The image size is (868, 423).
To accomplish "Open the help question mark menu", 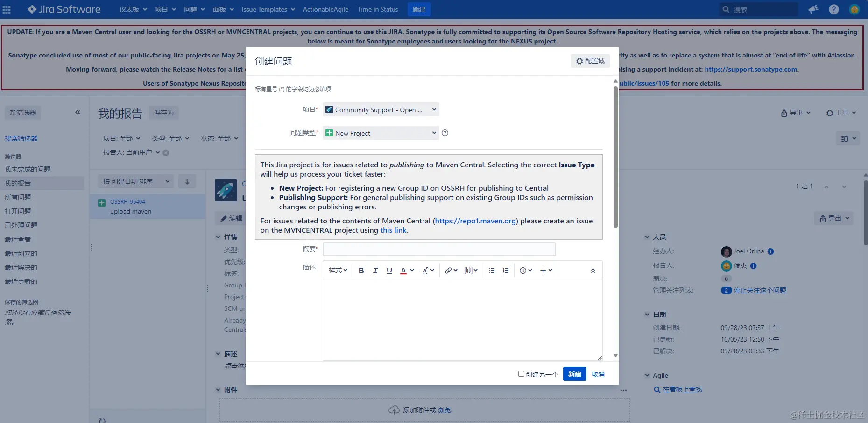I will coord(834,9).
